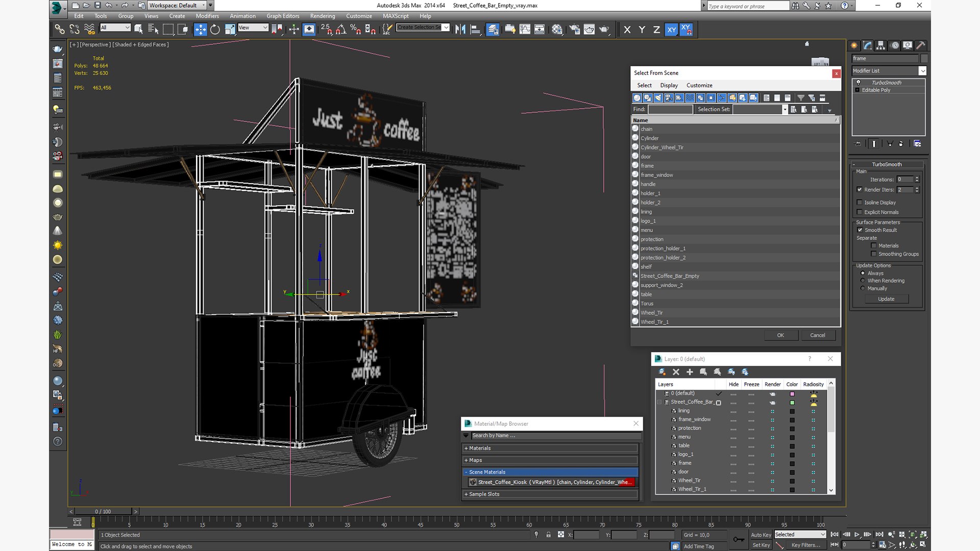Click Remove modifier from stack icon
Screen dimensions: 980x551
pos(901,144)
